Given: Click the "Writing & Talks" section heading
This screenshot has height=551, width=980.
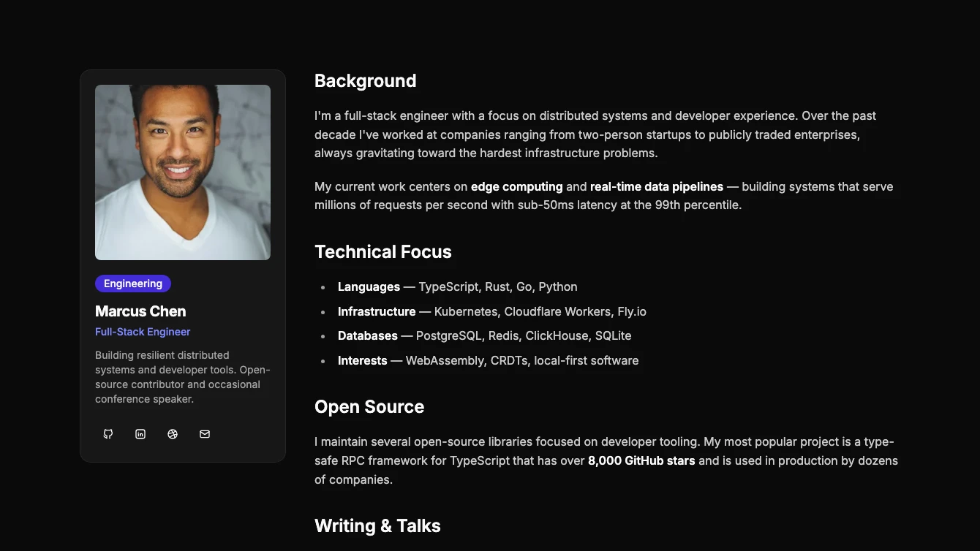Looking at the screenshot, I should [377, 526].
